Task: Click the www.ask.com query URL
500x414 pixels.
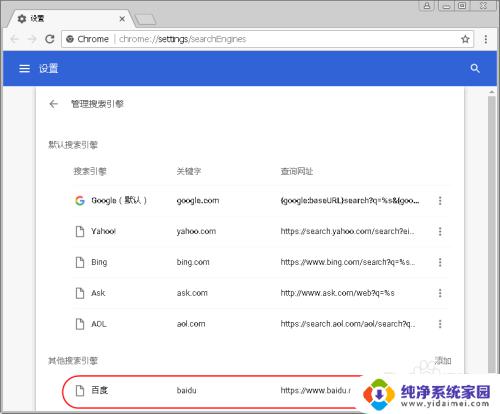Action: (x=337, y=293)
